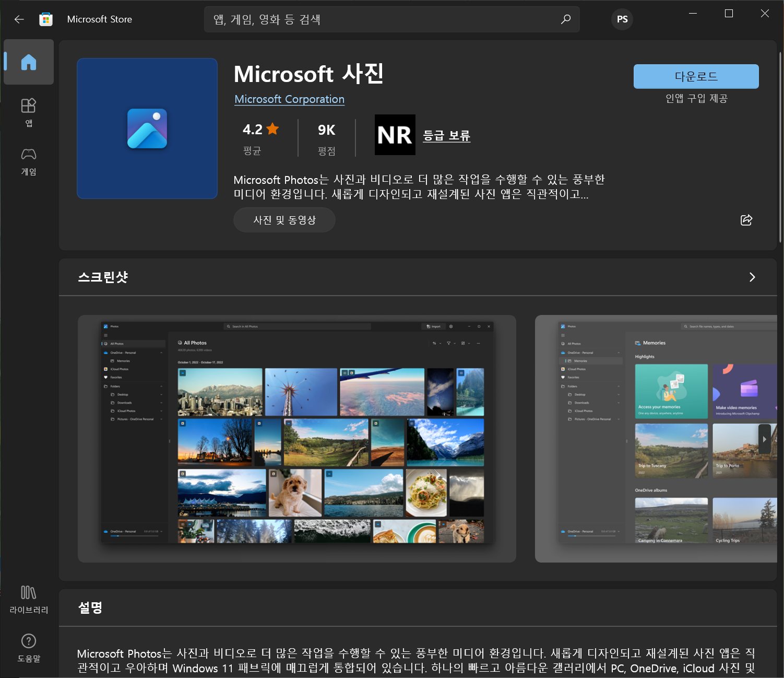Close the Microsoft Store window
This screenshot has height=678, width=784.
pos(765,14)
